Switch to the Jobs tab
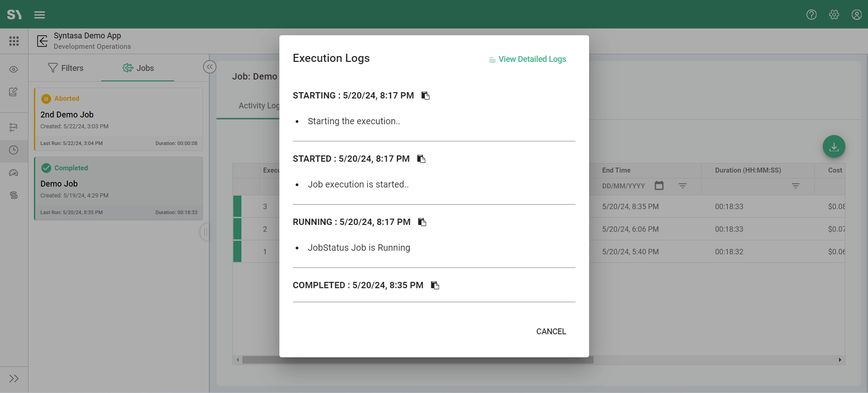 coord(138,68)
